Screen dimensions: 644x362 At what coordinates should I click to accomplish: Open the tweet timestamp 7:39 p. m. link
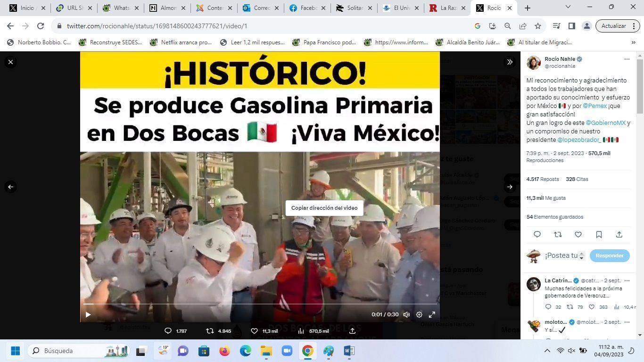coord(555,153)
